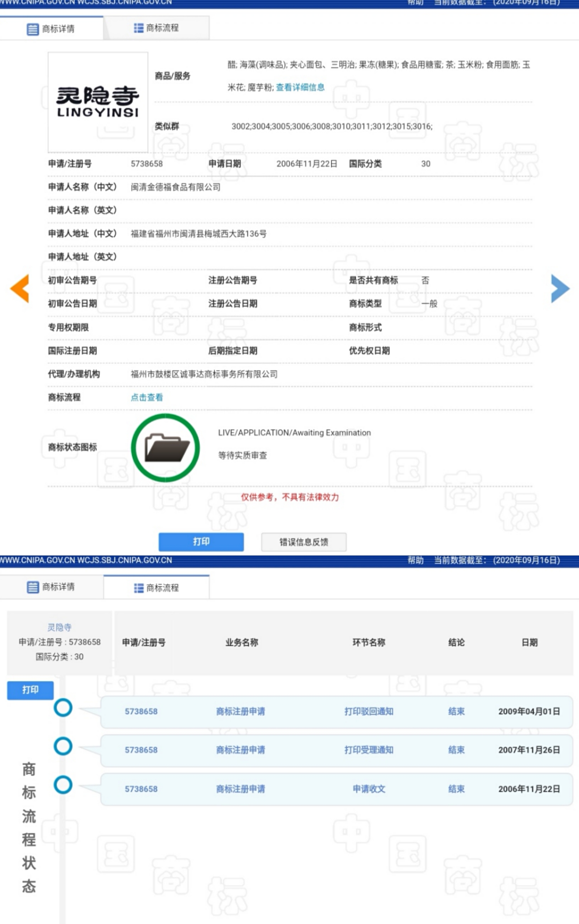Open the 打印驳回通知 step link
This screenshot has height=924, width=579.
click(369, 711)
